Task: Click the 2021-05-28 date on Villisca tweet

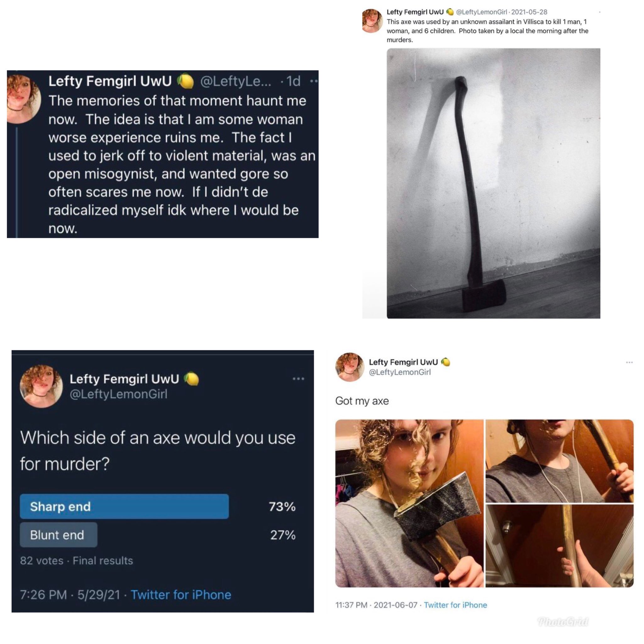Action: (529, 12)
